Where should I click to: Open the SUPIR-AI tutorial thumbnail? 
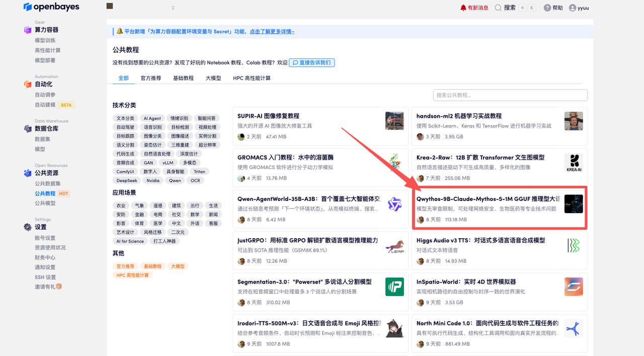[x=394, y=121]
